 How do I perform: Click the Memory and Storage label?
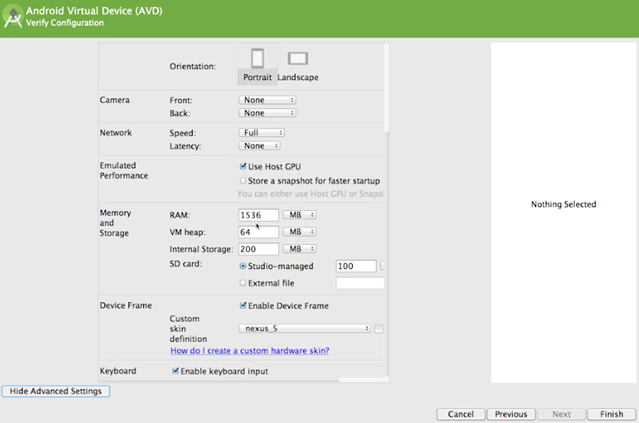(x=115, y=223)
